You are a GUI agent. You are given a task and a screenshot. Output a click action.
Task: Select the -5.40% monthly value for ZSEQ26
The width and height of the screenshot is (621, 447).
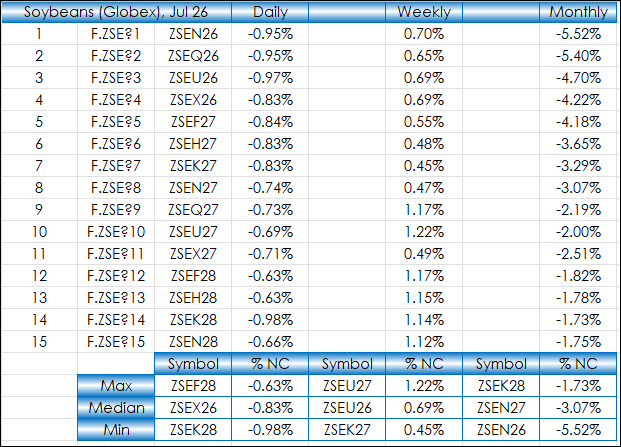point(578,56)
